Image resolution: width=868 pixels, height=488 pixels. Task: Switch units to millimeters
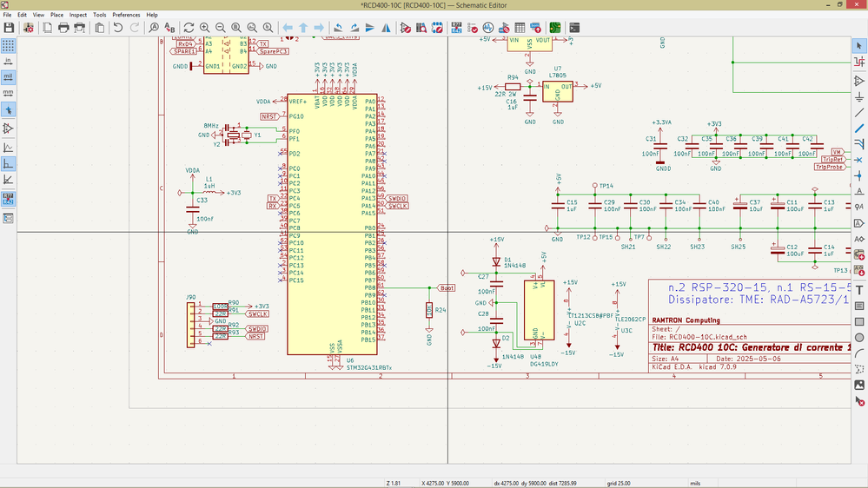pos(9,92)
